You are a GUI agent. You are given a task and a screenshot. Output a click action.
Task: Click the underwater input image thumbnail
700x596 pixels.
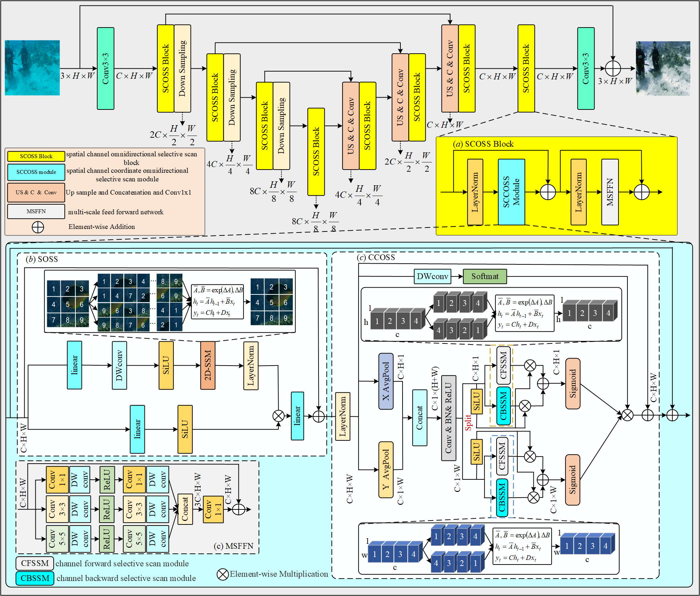point(32,68)
